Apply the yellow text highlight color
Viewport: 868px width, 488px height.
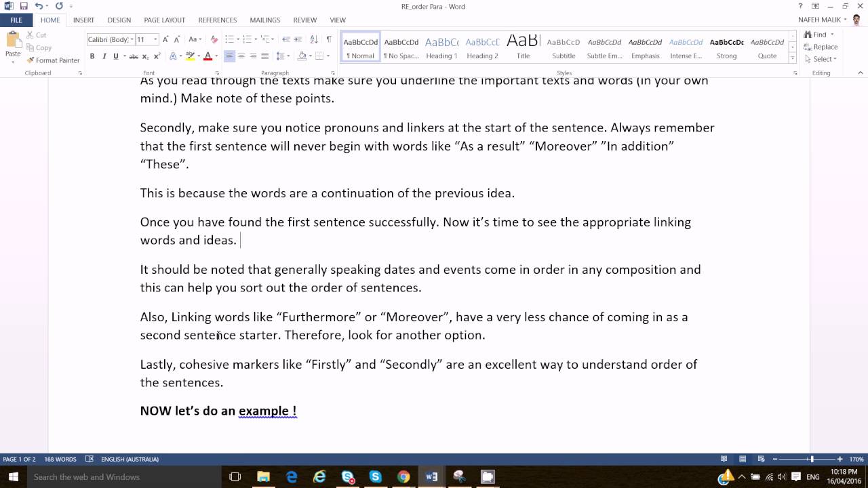coord(191,56)
